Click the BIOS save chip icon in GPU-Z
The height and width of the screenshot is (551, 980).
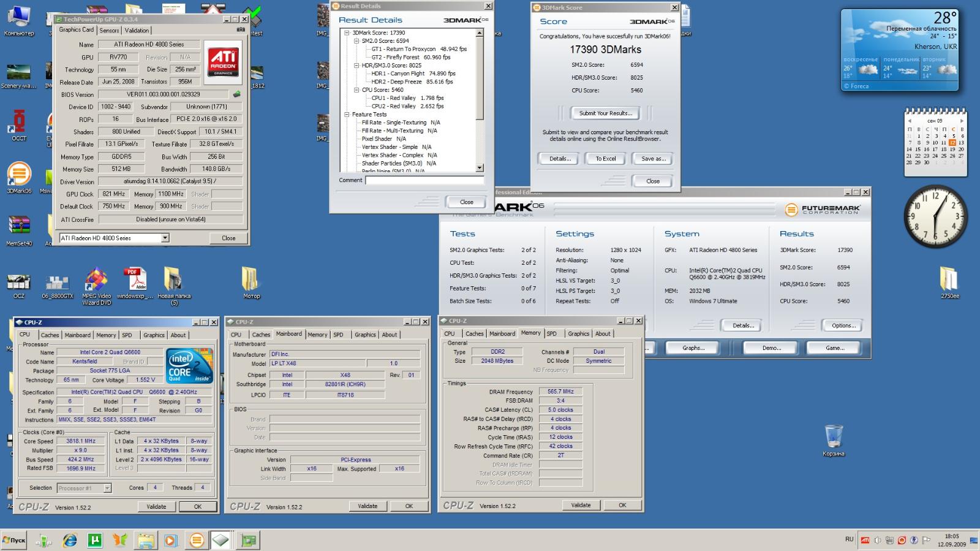point(237,94)
